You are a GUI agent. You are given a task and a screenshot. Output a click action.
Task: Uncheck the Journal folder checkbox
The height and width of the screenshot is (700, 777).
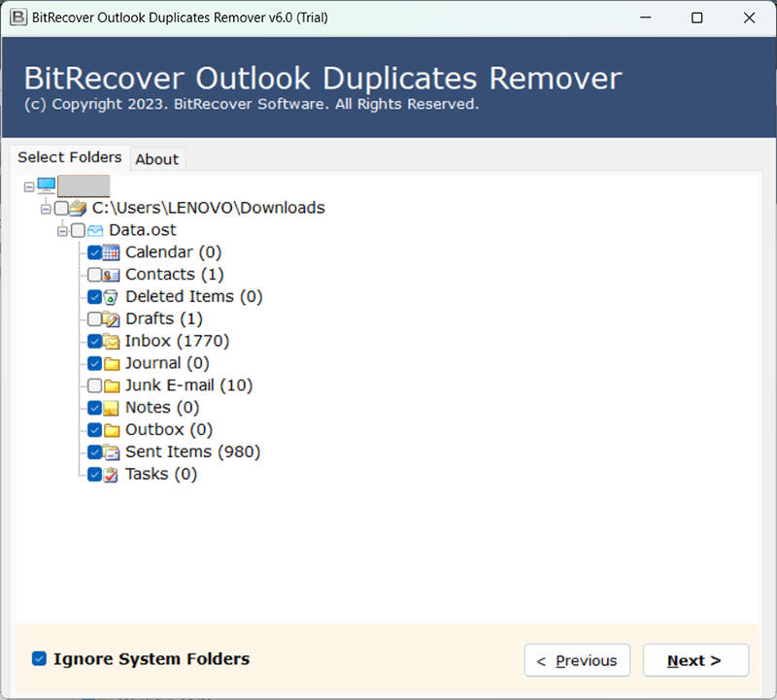94,364
